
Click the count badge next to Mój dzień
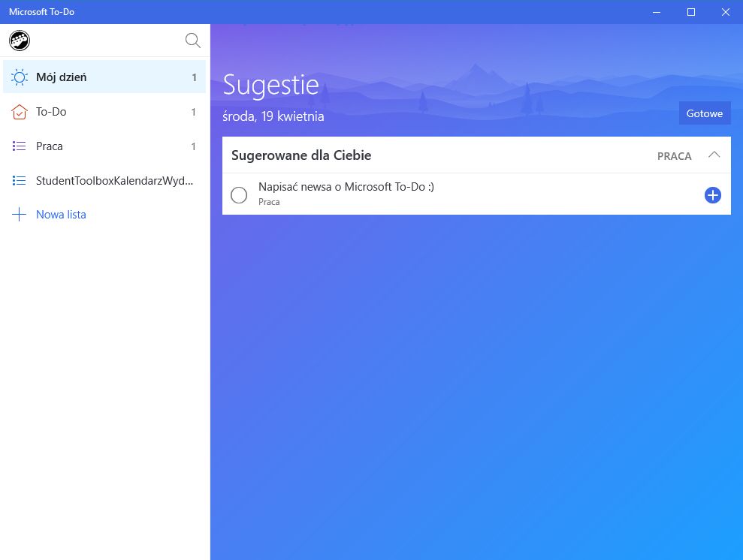click(195, 77)
